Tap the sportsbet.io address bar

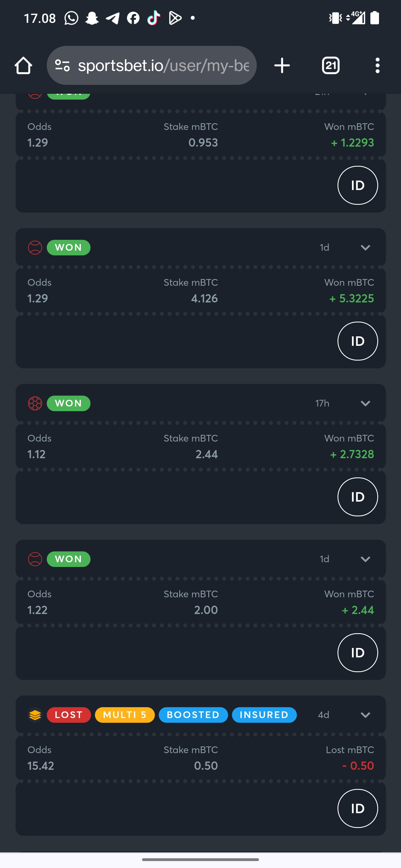[151, 65]
